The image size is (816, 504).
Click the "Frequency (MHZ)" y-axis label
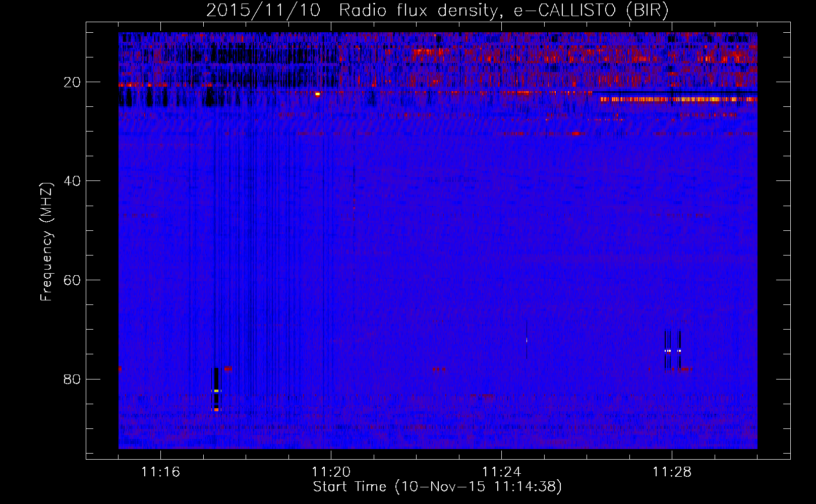tap(46, 242)
